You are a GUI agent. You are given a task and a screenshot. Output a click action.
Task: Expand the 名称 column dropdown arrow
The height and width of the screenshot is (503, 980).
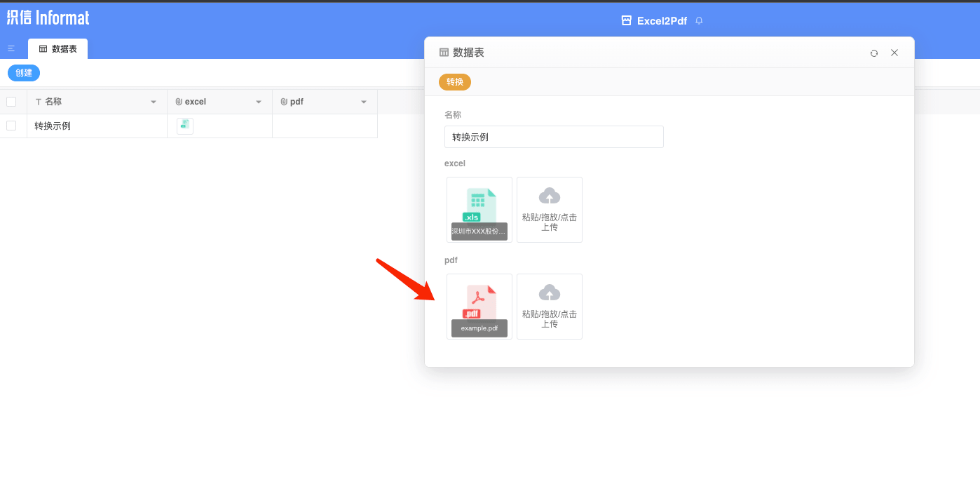154,102
